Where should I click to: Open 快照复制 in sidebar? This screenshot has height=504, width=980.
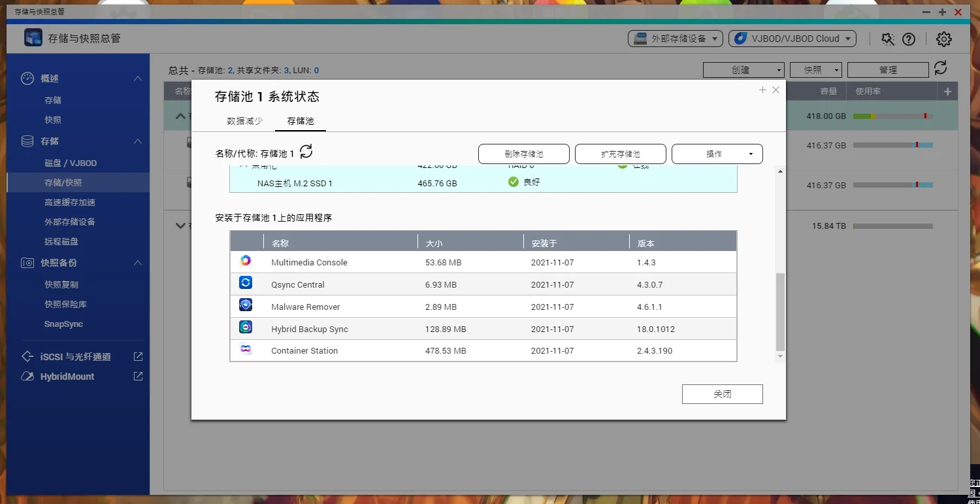tap(61, 285)
